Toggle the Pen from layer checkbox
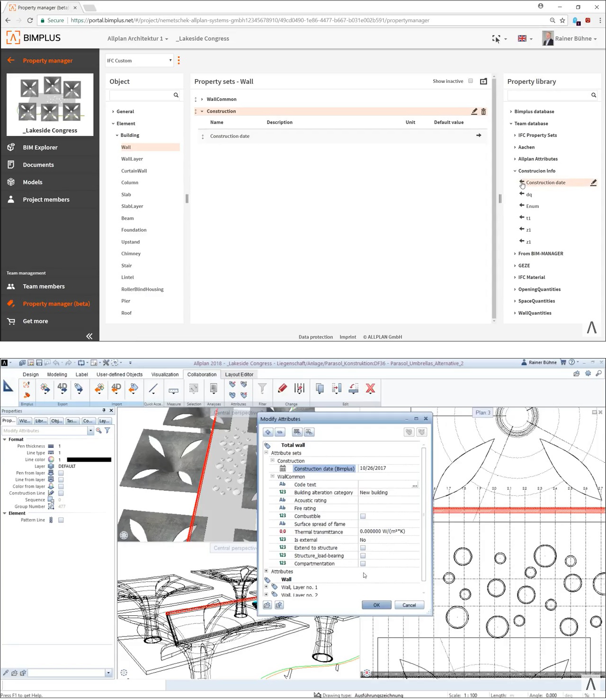This screenshot has width=606, height=700. 61,473
